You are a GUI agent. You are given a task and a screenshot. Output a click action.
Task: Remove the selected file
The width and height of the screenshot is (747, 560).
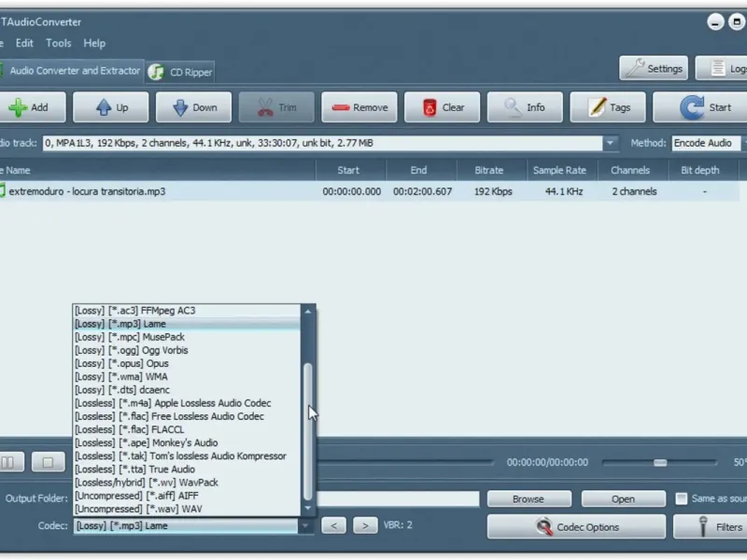pos(359,107)
